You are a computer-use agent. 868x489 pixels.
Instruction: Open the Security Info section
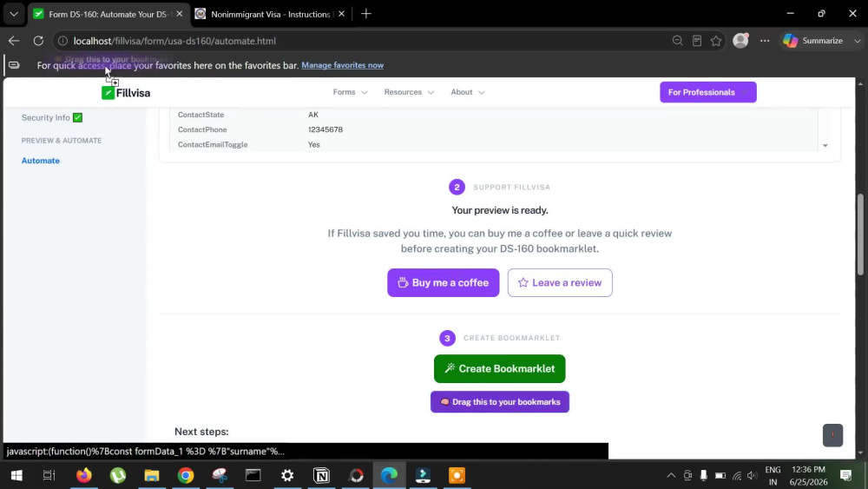coord(45,117)
